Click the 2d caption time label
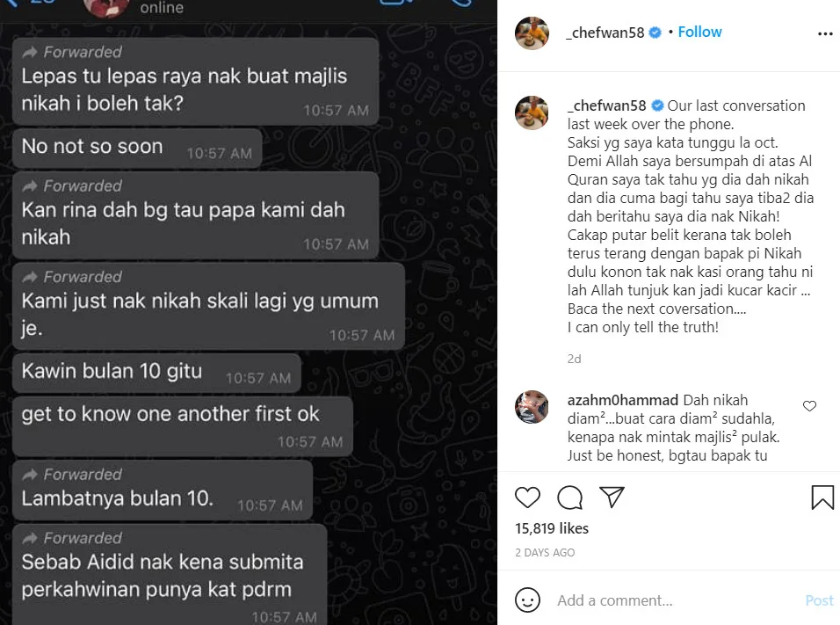840x625 pixels. point(575,359)
